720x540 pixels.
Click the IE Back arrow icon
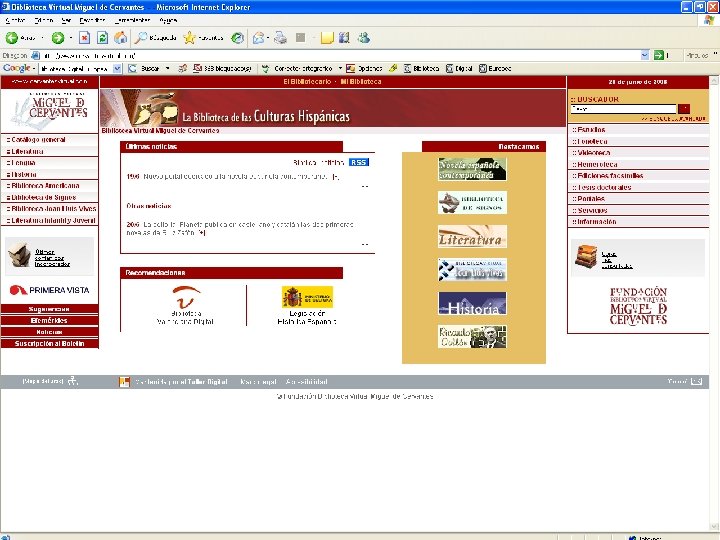tap(12, 38)
